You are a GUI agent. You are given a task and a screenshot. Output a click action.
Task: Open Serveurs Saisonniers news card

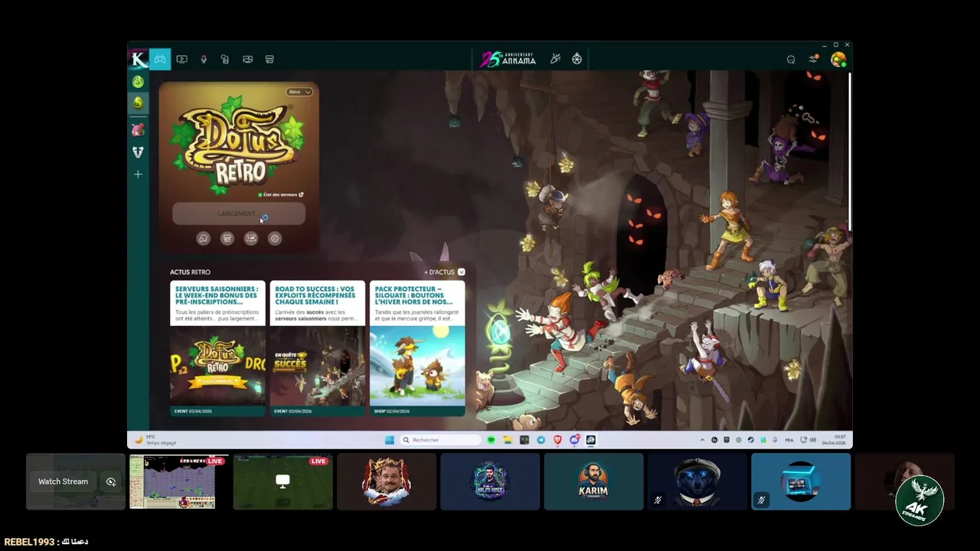point(217,348)
